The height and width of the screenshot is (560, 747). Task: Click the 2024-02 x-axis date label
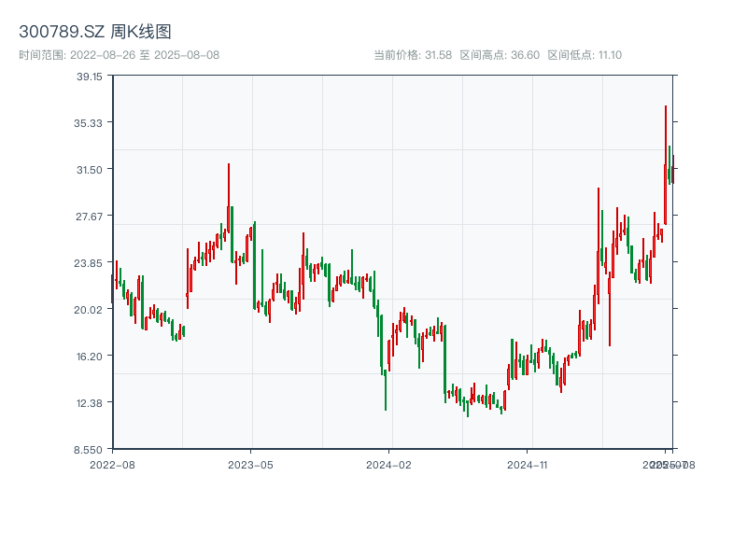pyautogui.click(x=389, y=464)
